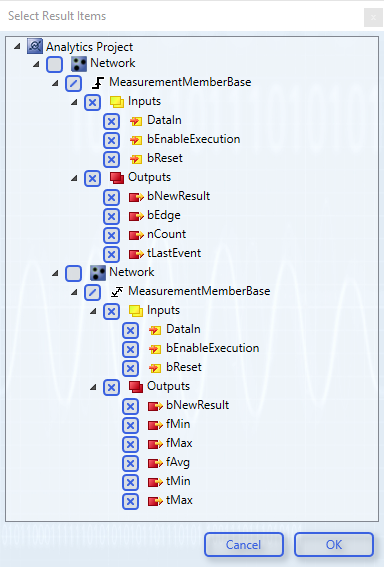Click the fAvg output icon

click(x=155, y=463)
